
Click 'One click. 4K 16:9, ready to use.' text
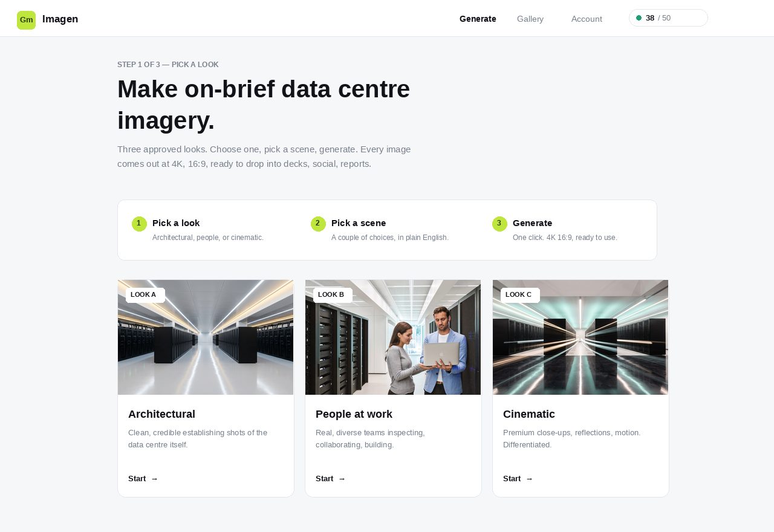[565, 238]
